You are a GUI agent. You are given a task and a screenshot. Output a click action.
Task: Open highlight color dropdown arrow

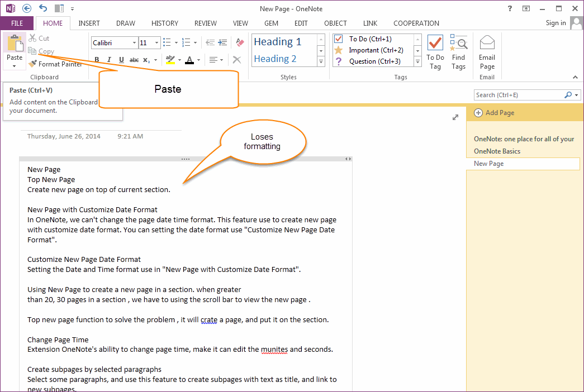point(179,60)
